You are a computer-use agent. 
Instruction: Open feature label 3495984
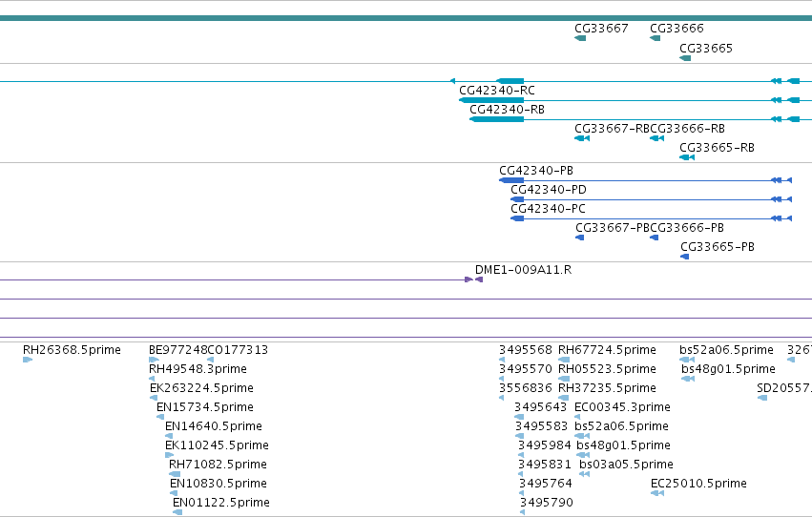coord(544,446)
